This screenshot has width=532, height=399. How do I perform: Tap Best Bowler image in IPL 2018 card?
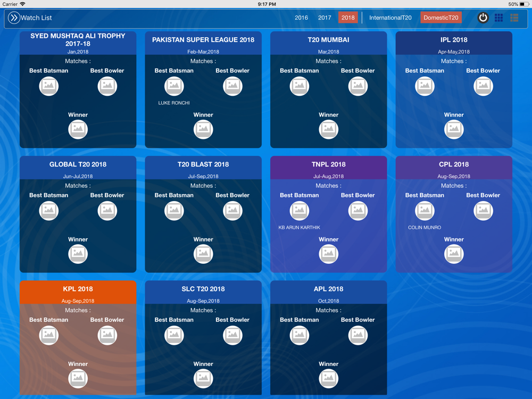click(x=483, y=86)
